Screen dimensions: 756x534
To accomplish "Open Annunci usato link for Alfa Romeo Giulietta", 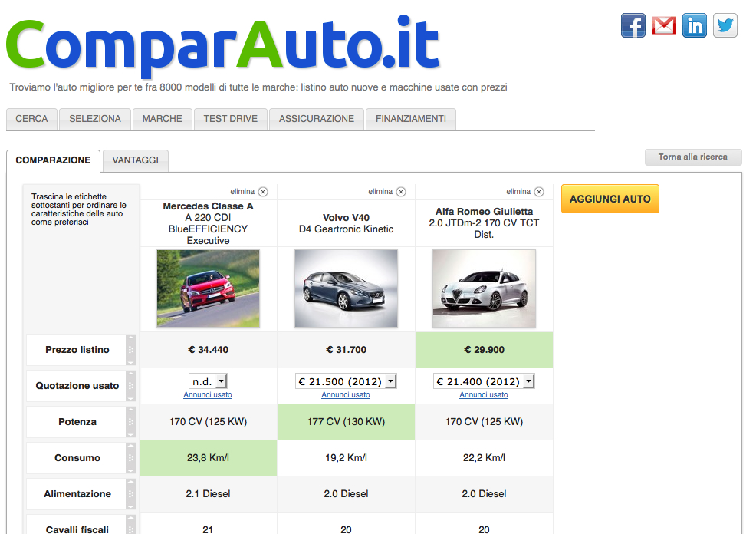I will (x=484, y=395).
